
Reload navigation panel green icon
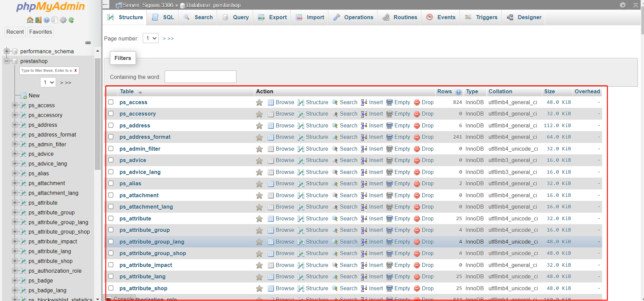click(71, 20)
